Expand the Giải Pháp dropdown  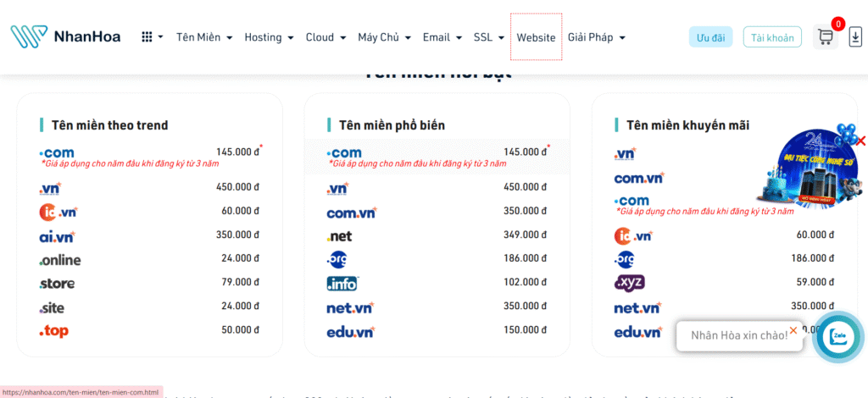[x=596, y=37]
